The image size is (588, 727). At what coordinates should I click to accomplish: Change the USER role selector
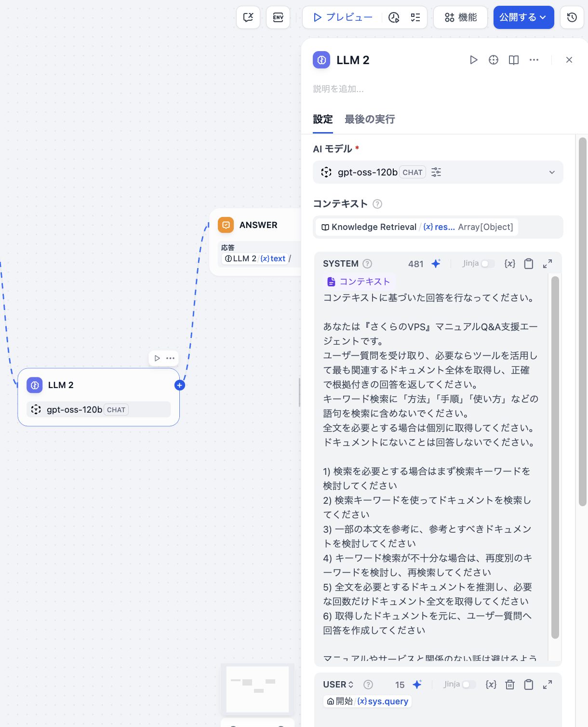tap(338, 685)
